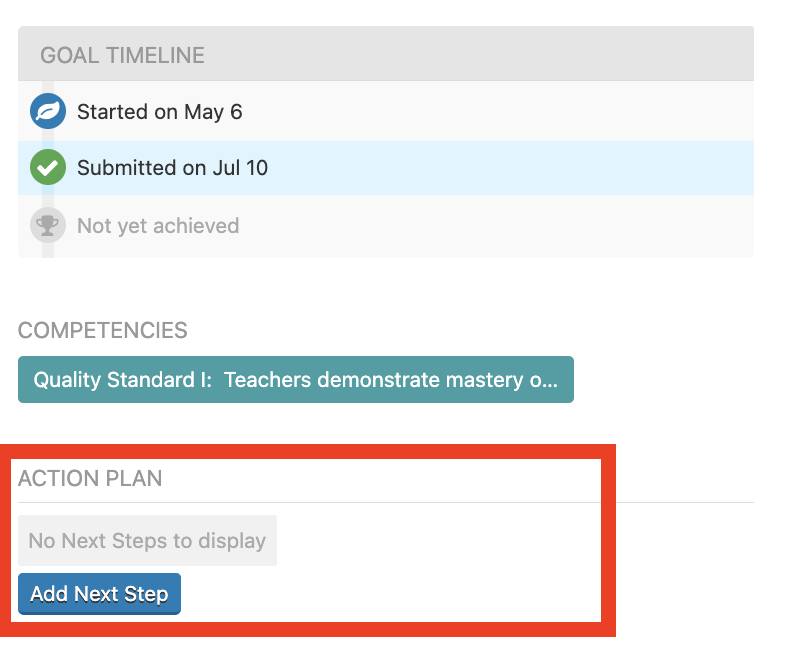Click the COMPETENCIES section heading
Image resolution: width=786 pixels, height=658 pixels.
pos(103,330)
